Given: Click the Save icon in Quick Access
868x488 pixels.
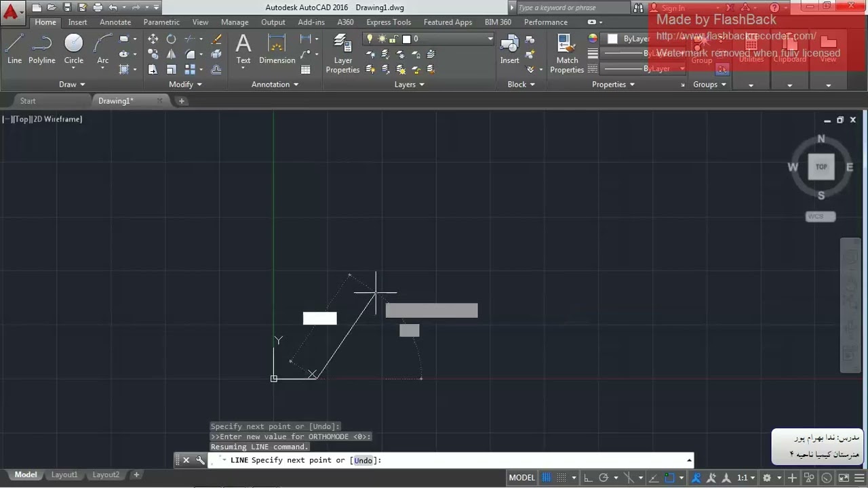Looking at the screenshot, I should point(66,7).
